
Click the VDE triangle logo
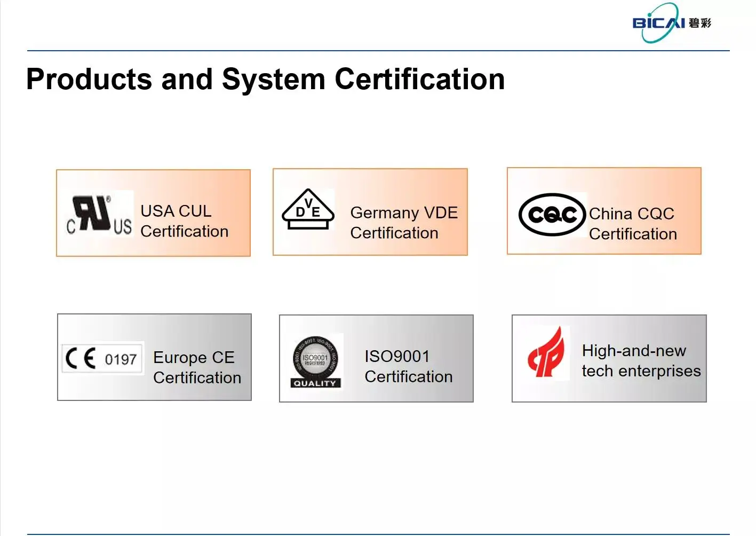[x=308, y=209]
